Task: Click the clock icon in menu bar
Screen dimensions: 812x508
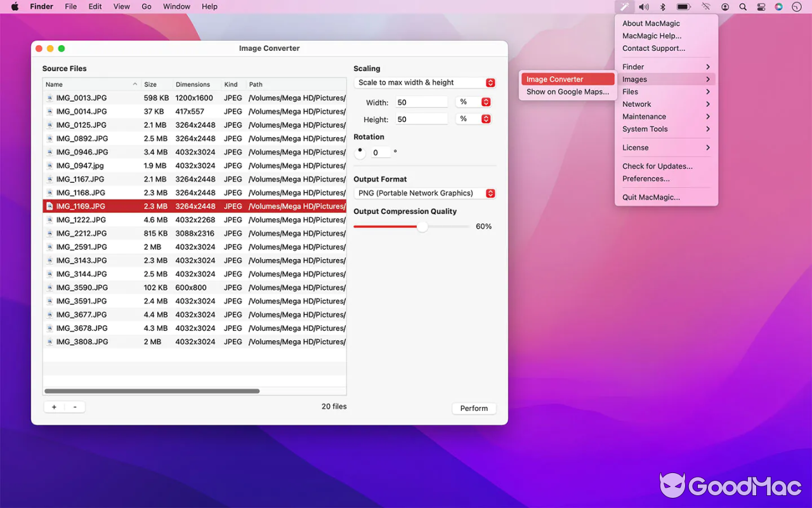Action: [796, 6]
